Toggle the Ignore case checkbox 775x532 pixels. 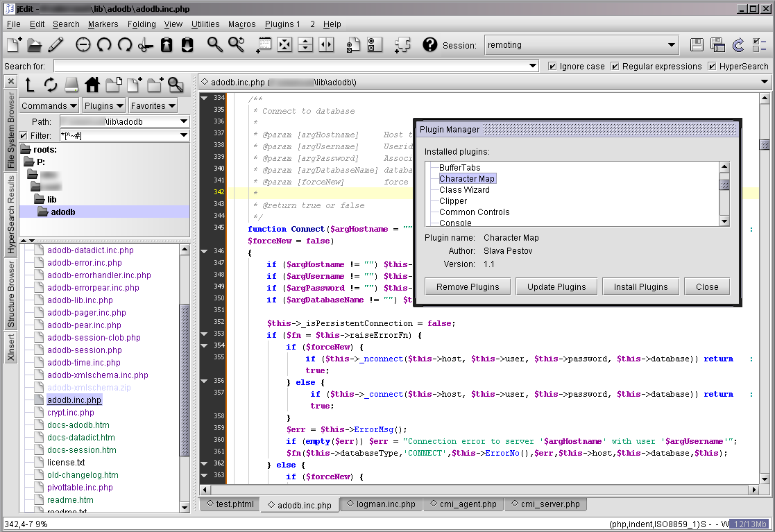point(552,66)
